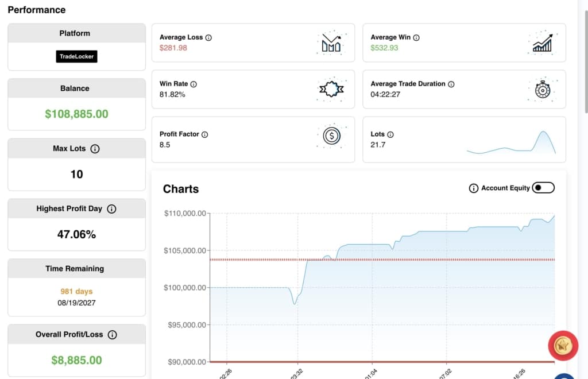
Task: Click the Overall Profit/Loss info icon
Action: [112, 335]
